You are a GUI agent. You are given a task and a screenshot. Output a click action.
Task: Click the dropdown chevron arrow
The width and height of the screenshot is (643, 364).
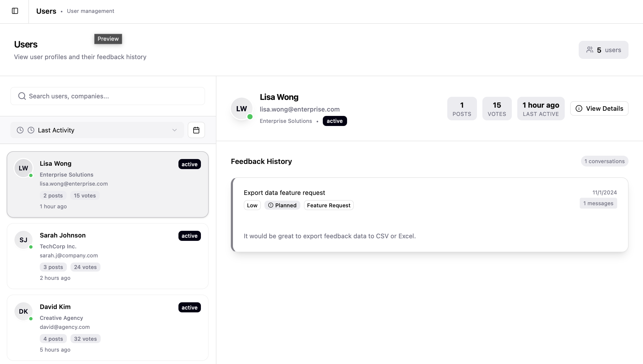[175, 130]
